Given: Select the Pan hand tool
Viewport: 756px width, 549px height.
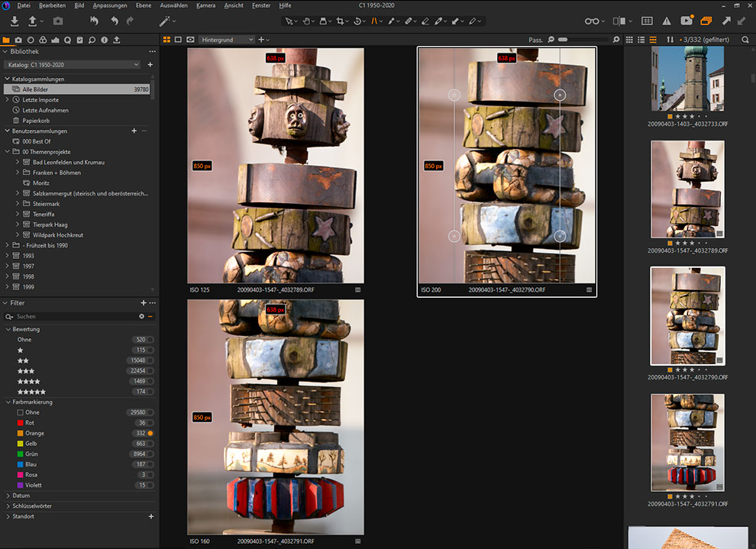Looking at the screenshot, I should 306,21.
